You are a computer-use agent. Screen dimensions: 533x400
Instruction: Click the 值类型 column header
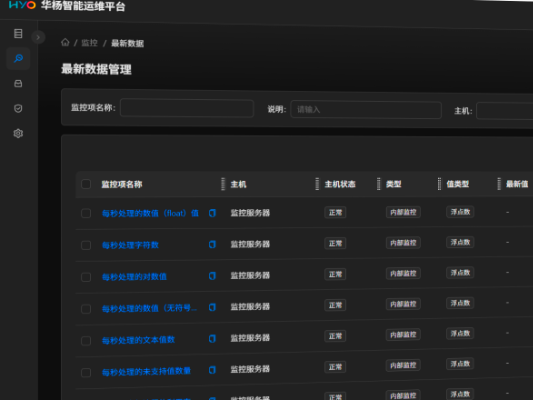pos(458,184)
